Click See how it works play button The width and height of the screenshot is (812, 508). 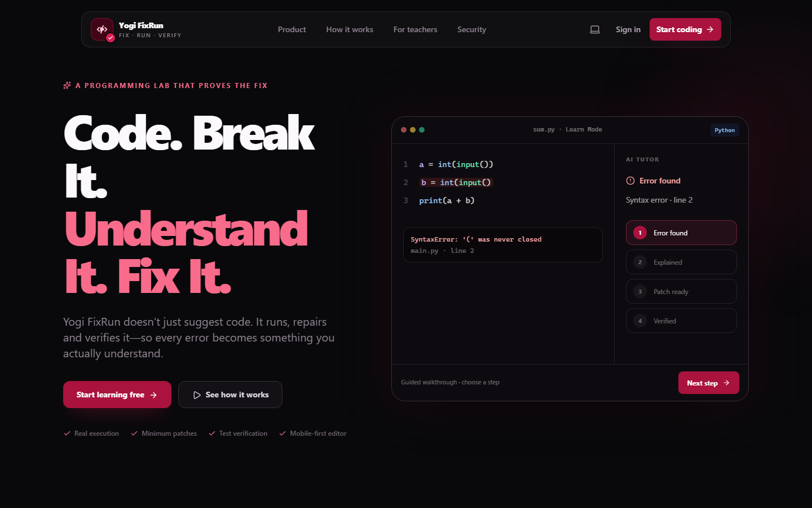click(230, 395)
